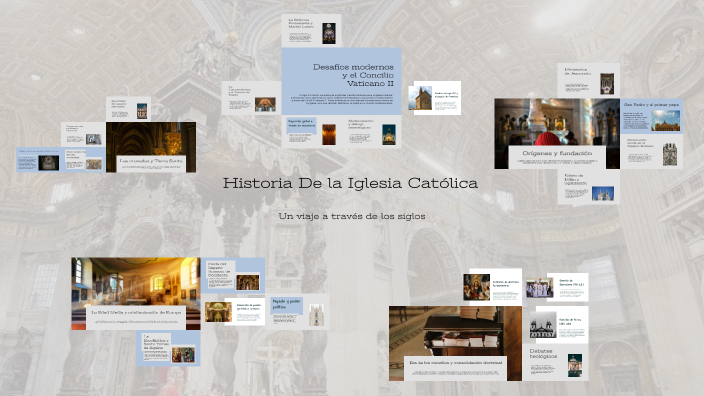The height and width of the screenshot is (396, 704).
Task: Open the Edicto de Milán card
Action: 589,187
